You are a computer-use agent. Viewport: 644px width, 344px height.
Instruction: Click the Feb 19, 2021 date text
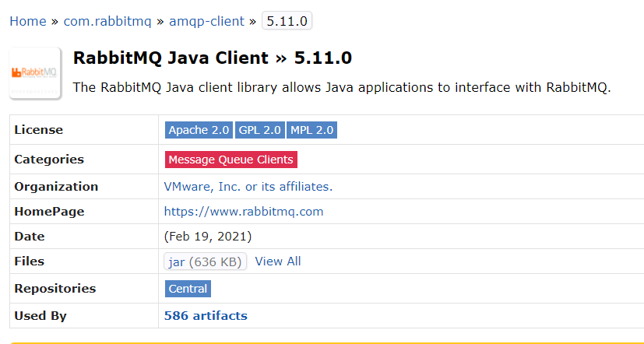click(208, 237)
